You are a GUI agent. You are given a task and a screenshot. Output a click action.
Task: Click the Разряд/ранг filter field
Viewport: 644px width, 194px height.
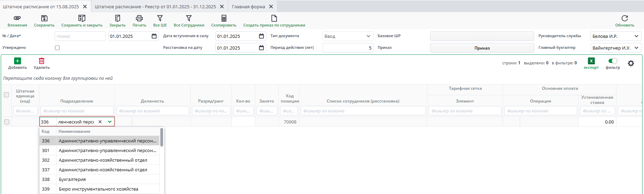[211, 111]
